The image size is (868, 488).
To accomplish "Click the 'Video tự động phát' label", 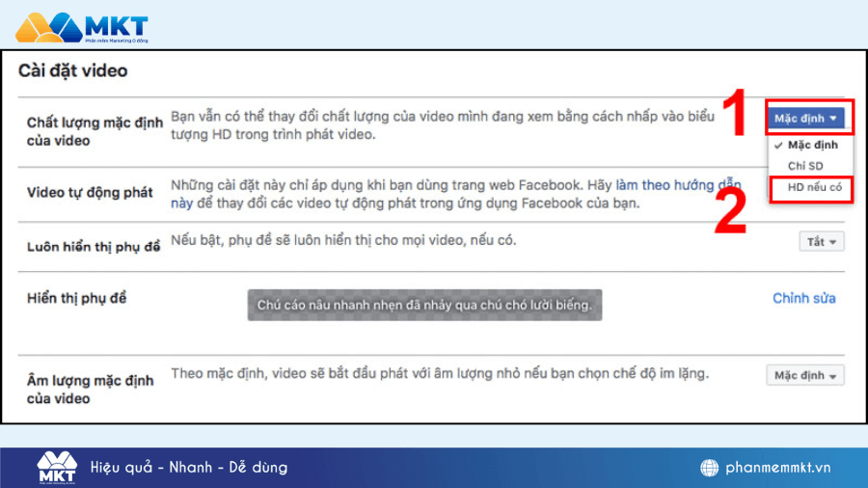I will (90, 193).
